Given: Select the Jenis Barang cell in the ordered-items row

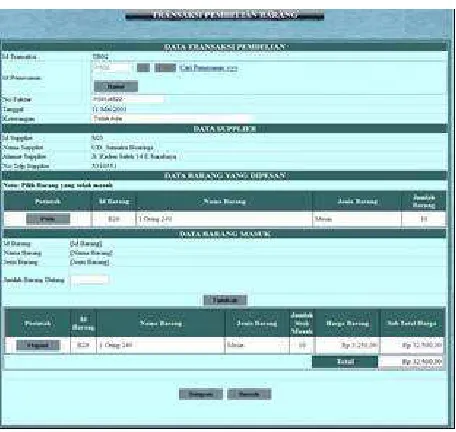Looking at the screenshot, I should 357,219.
